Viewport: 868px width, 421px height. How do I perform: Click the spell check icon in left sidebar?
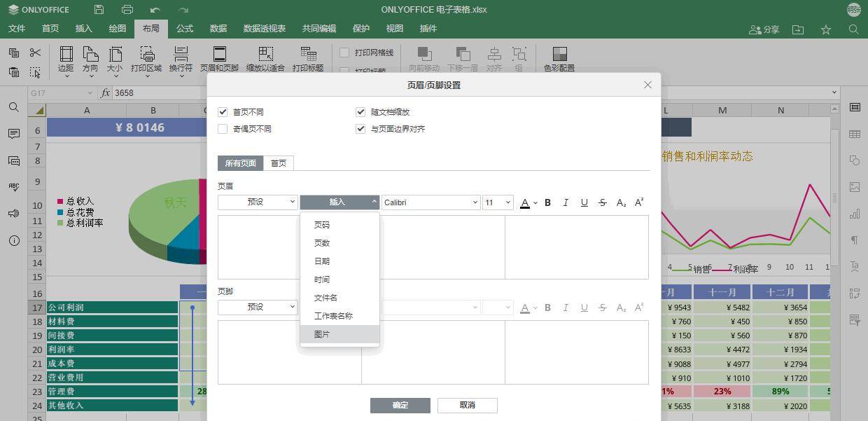pos(13,186)
